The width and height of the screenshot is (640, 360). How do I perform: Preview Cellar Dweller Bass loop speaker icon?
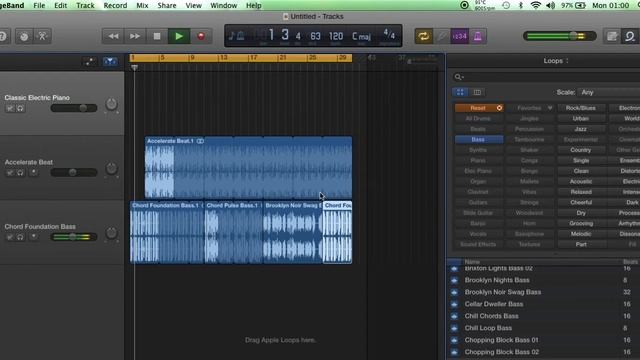click(454, 304)
